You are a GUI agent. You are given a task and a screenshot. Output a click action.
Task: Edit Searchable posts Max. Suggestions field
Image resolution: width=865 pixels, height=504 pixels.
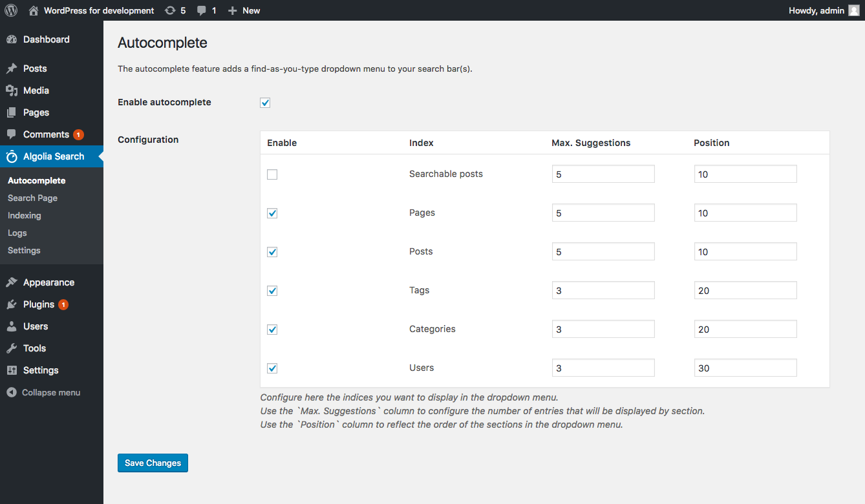pyautogui.click(x=603, y=174)
